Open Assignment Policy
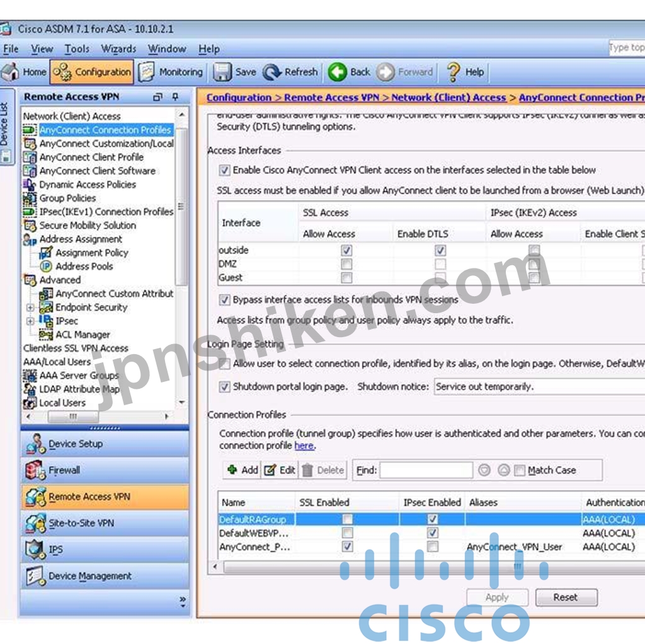 92,253
